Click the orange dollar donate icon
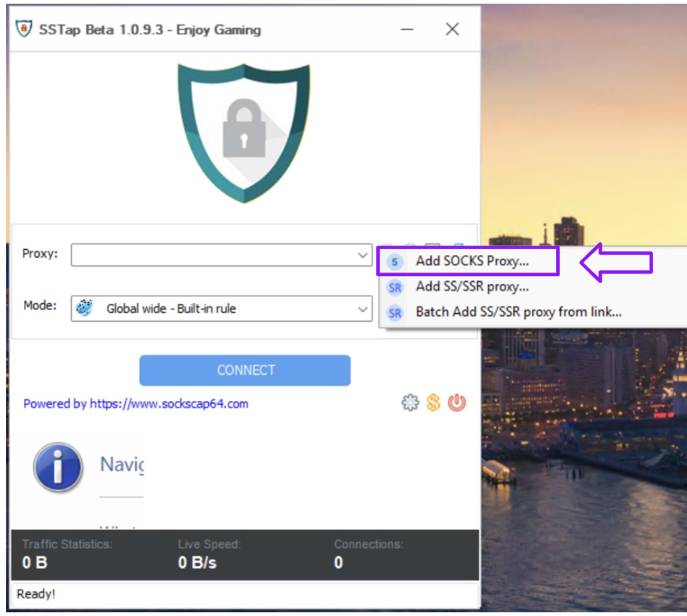 pyautogui.click(x=434, y=403)
